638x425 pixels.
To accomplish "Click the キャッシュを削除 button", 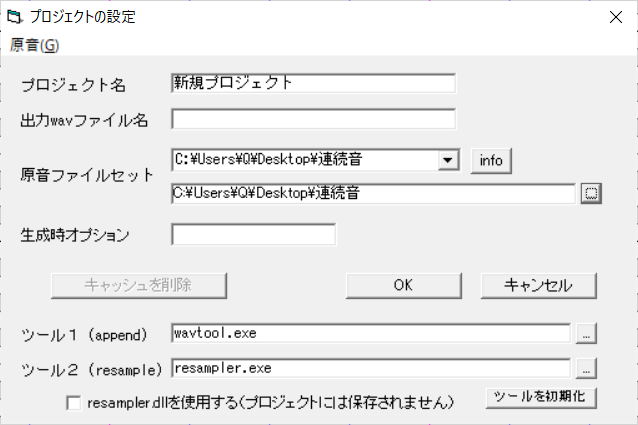I will coord(139,286).
